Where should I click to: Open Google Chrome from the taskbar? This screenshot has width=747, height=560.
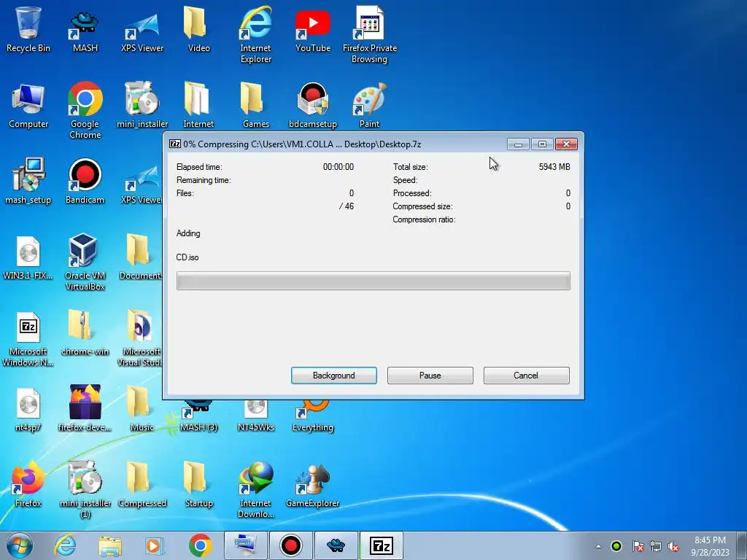[200, 545]
